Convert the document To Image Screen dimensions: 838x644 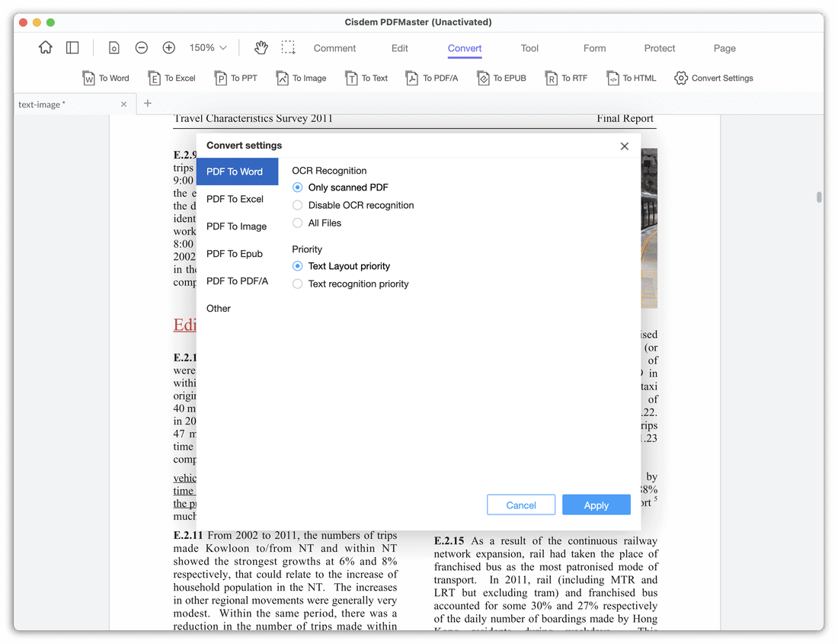(301, 78)
